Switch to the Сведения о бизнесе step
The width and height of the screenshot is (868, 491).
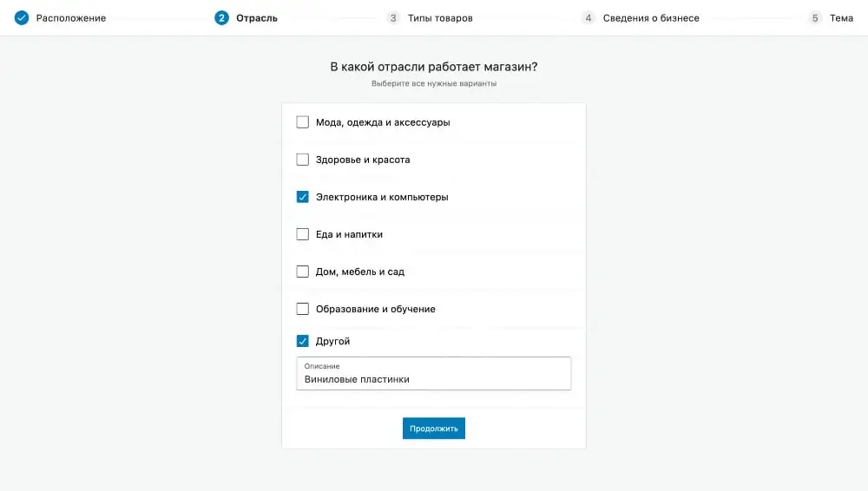[x=651, y=18]
